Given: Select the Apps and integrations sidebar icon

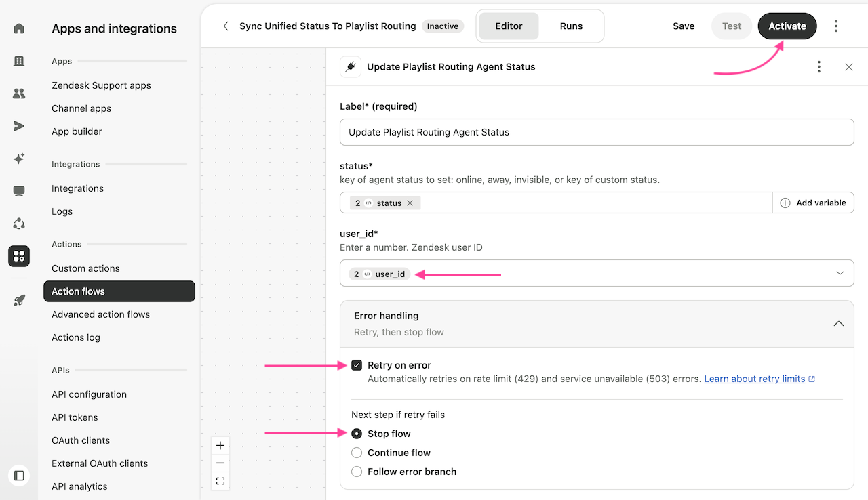Looking at the screenshot, I should (19, 256).
